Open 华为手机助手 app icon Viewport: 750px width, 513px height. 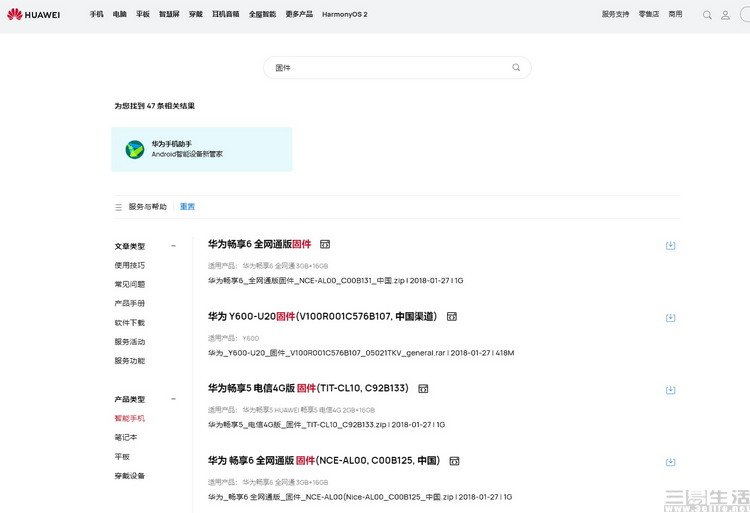tap(135, 150)
